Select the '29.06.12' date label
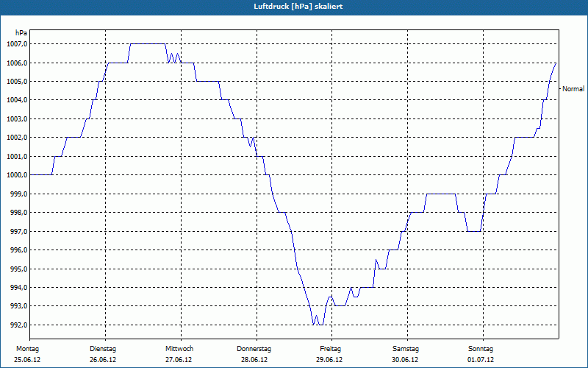The width and height of the screenshot is (588, 368). pos(329,360)
